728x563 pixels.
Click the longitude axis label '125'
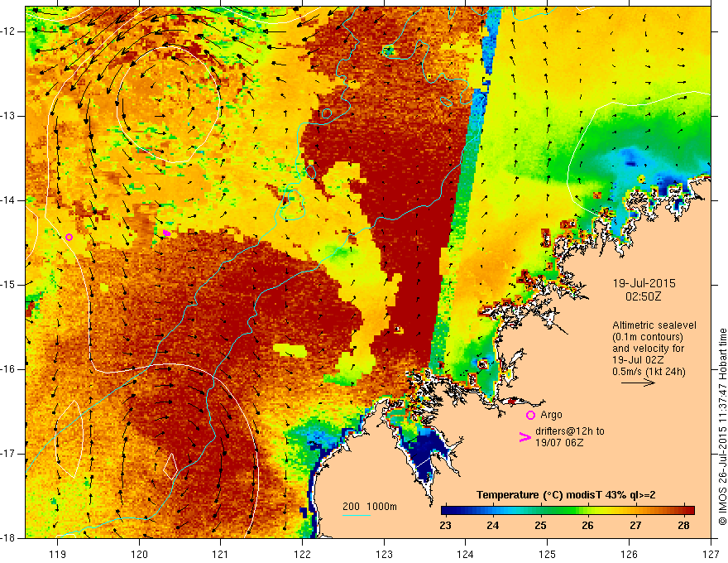(548, 554)
